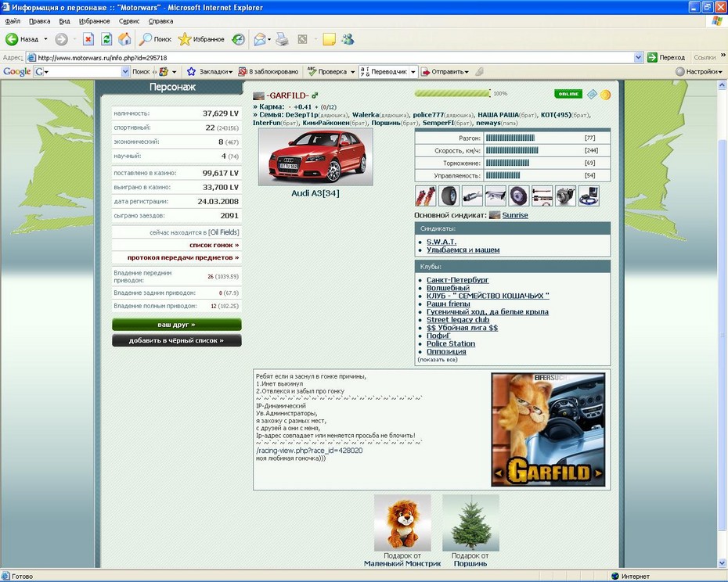This screenshot has width=728, height=582.
Task: Open the Отправить dropdown
Action: (445, 71)
